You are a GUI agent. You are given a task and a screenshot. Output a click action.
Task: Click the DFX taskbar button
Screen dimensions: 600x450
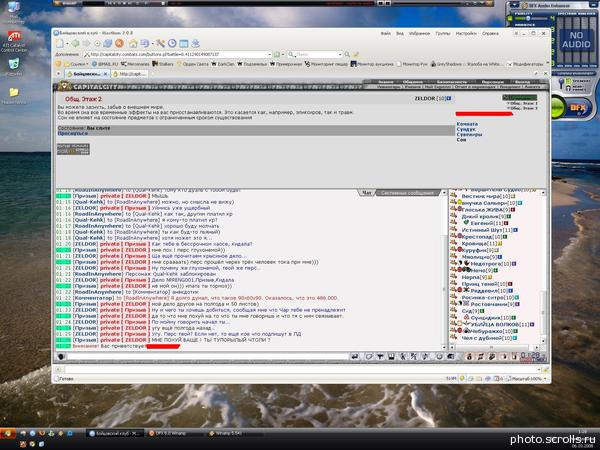[x=175, y=433]
